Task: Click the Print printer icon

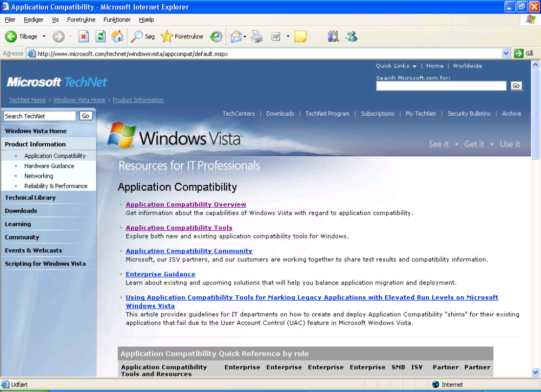Action: tap(256, 36)
